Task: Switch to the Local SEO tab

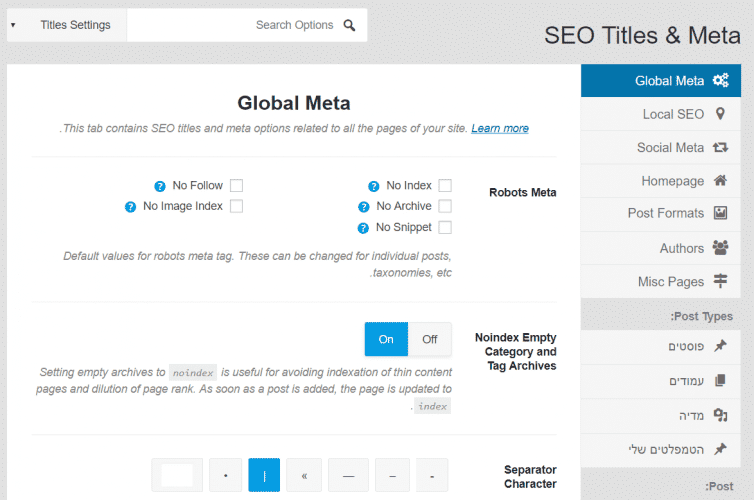Action: click(x=661, y=114)
